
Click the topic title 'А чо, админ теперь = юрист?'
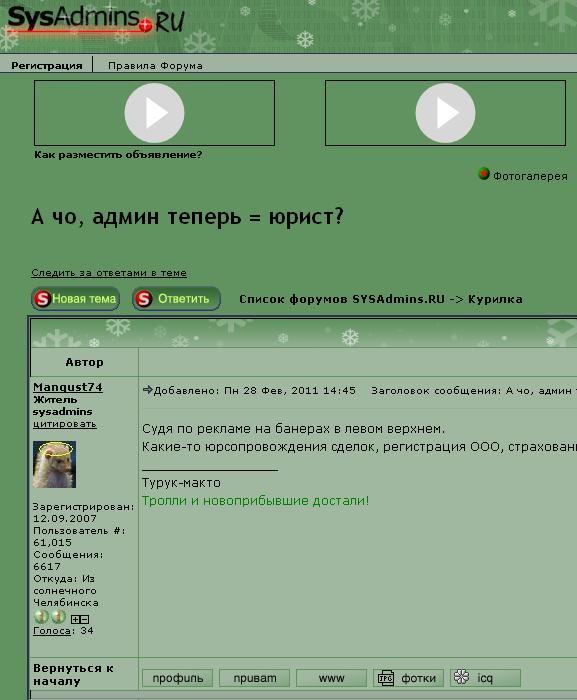click(188, 217)
